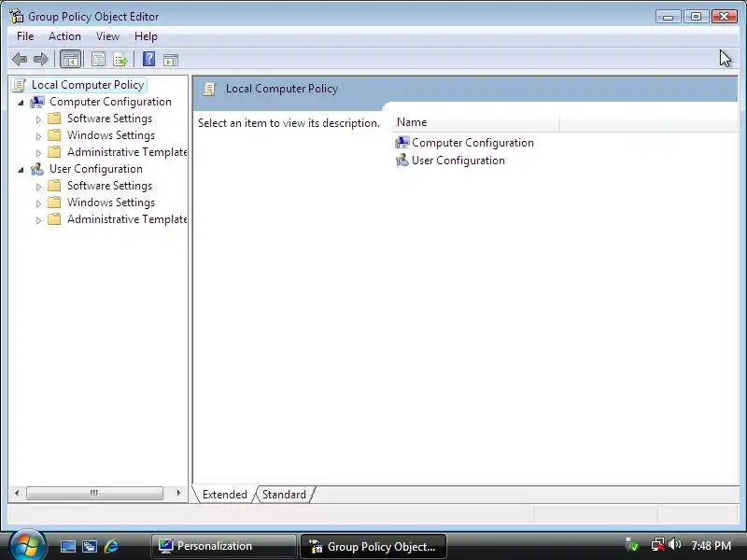Collapse Computer Configuration node in tree

pos(21,103)
